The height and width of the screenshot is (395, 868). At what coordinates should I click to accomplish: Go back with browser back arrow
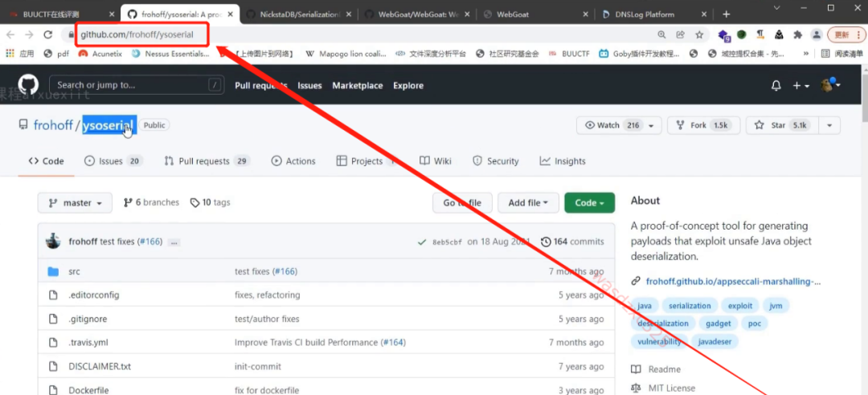coord(10,35)
